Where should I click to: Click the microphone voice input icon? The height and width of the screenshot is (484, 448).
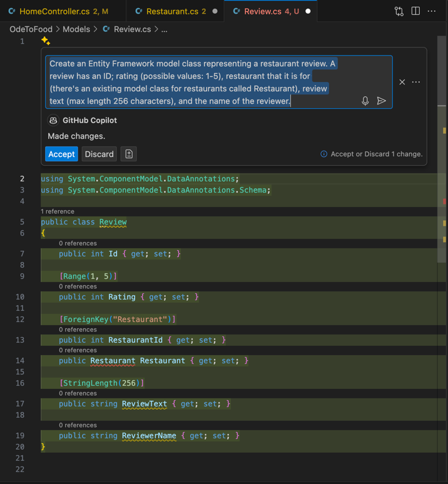pos(365,101)
